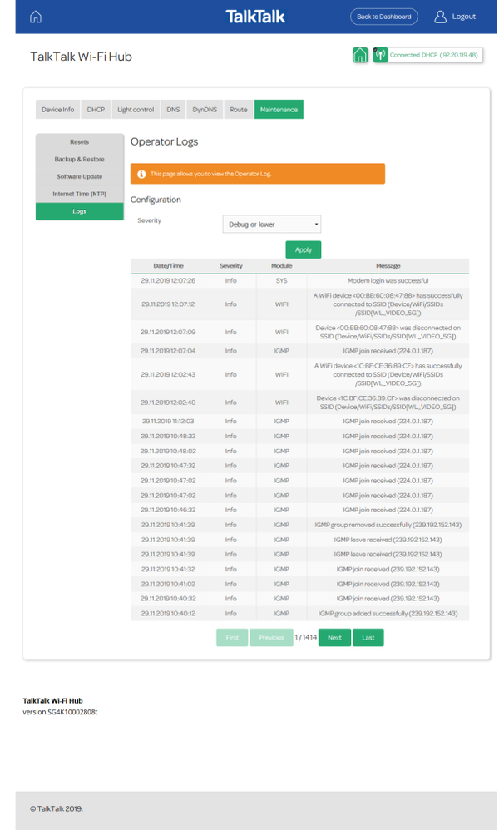
Task: Click the user profile icon beside Logout
Action: click(440, 17)
